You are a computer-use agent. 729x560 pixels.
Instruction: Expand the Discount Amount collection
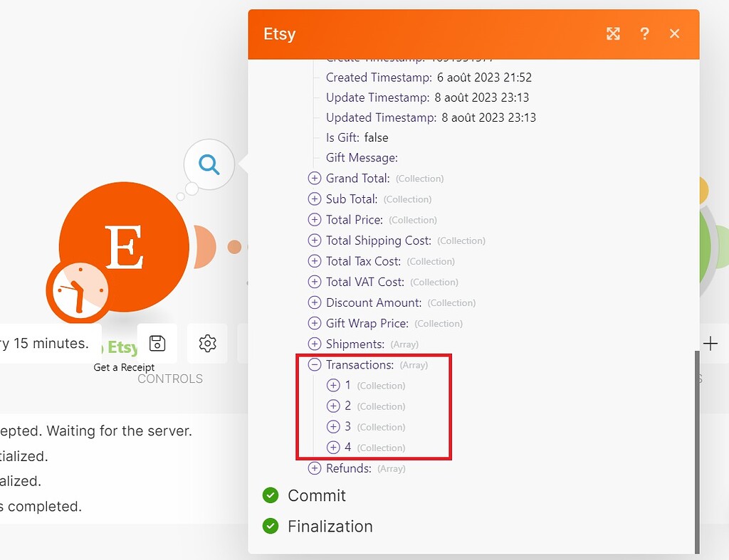click(314, 302)
